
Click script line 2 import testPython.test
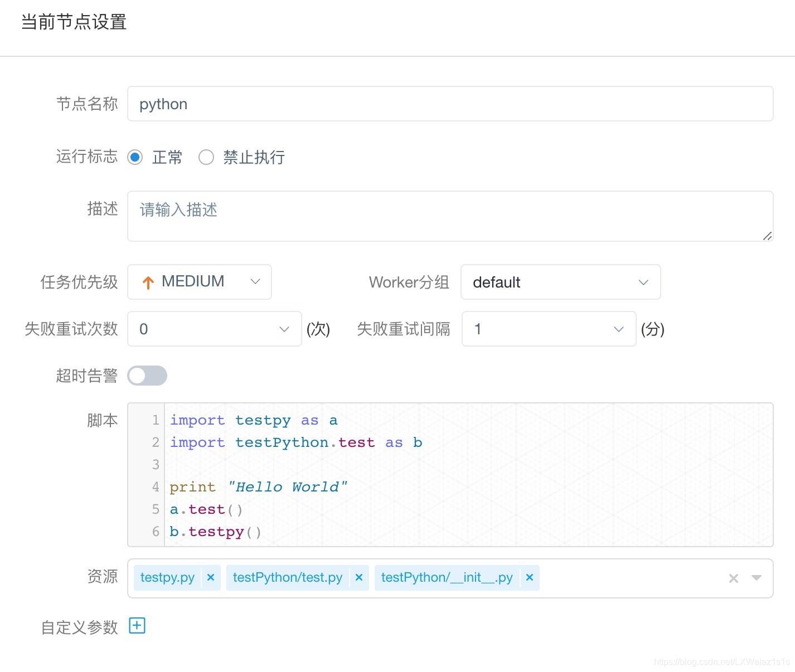[x=296, y=442]
